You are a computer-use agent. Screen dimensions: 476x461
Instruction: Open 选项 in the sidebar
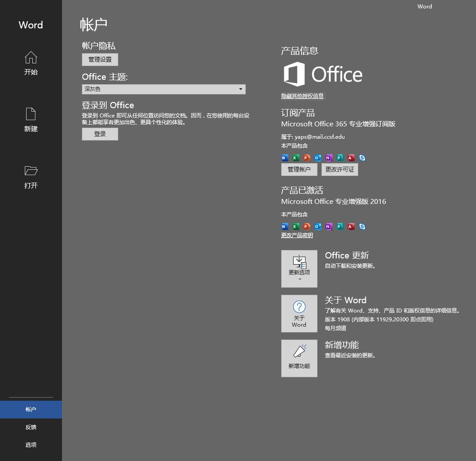point(31,445)
